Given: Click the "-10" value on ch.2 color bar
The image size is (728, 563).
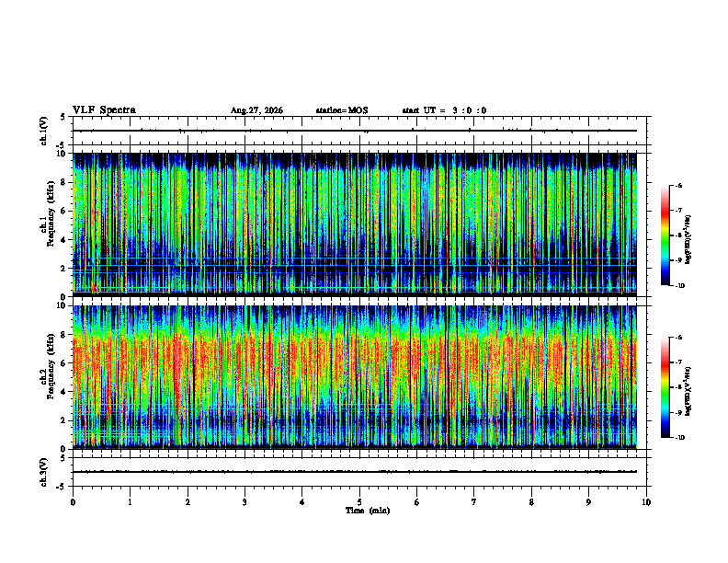Looking at the screenshot, I should (x=679, y=438).
